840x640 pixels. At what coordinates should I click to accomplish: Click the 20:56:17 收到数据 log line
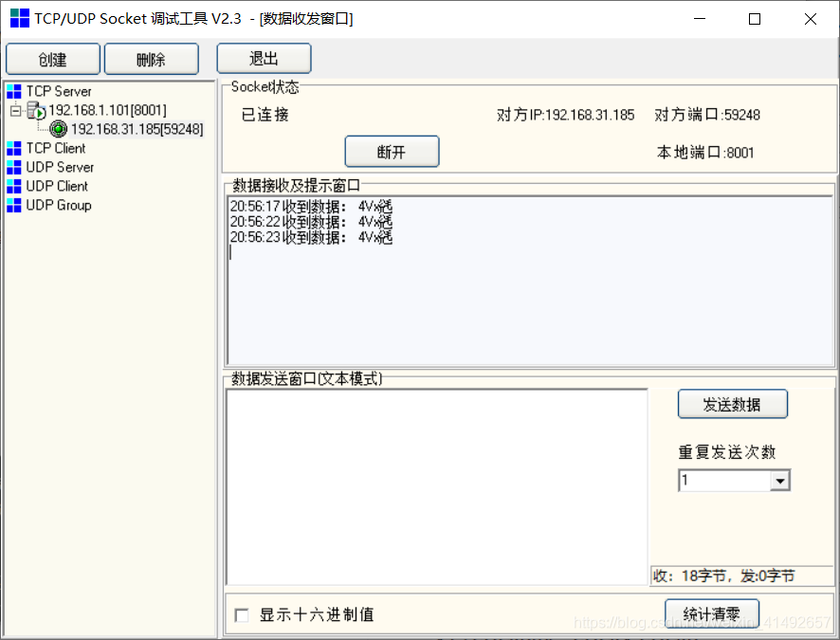point(311,206)
